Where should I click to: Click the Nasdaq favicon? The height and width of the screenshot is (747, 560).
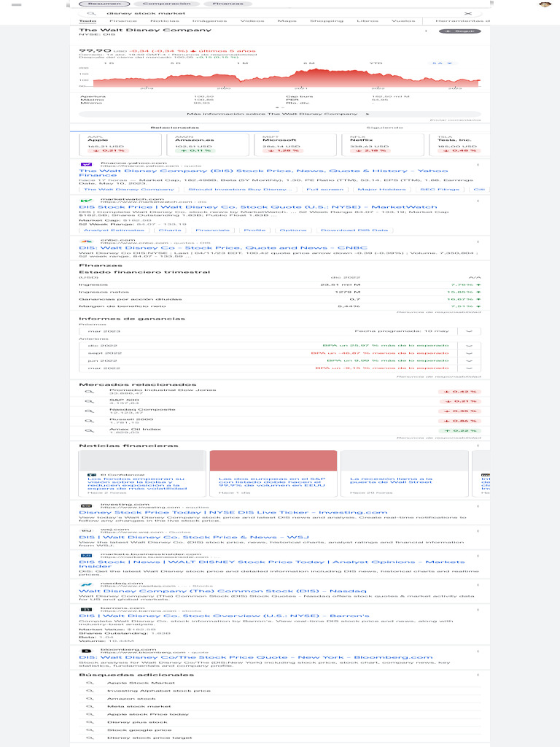pyautogui.click(x=86, y=584)
